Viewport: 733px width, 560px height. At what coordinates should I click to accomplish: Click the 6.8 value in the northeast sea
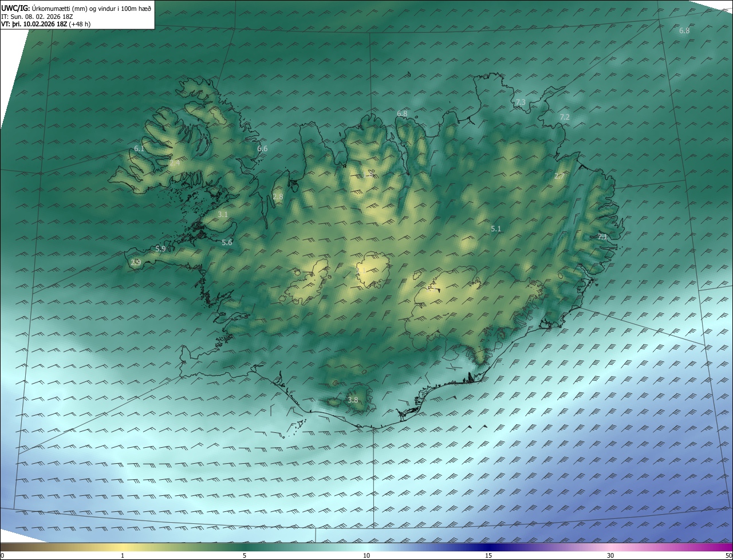coord(684,30)
